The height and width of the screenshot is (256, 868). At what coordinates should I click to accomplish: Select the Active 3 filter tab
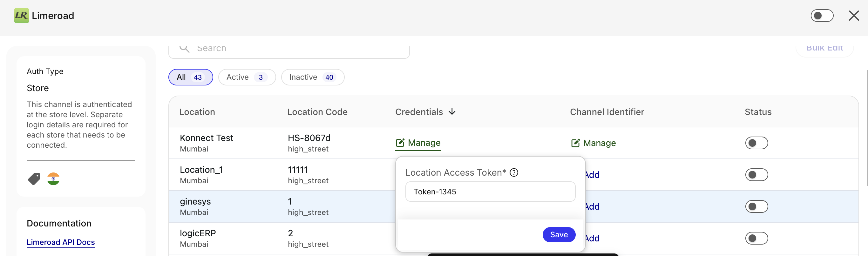(247, 77)
